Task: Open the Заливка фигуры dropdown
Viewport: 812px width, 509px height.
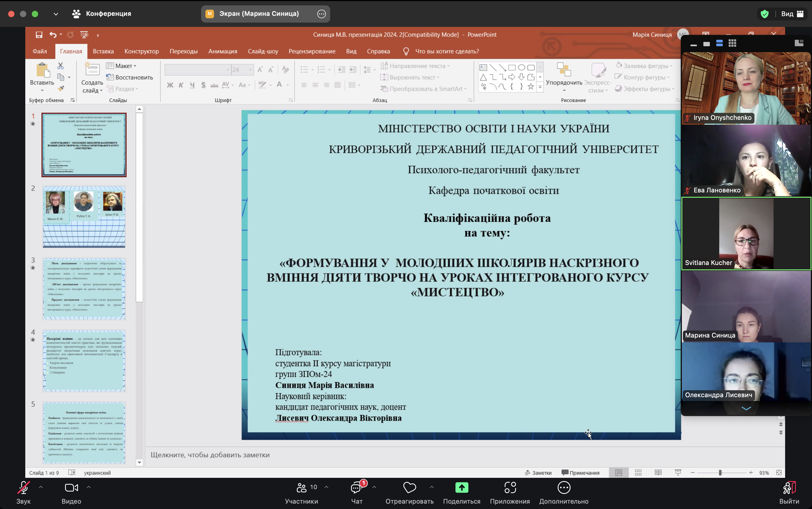Action: pos(644,66)
